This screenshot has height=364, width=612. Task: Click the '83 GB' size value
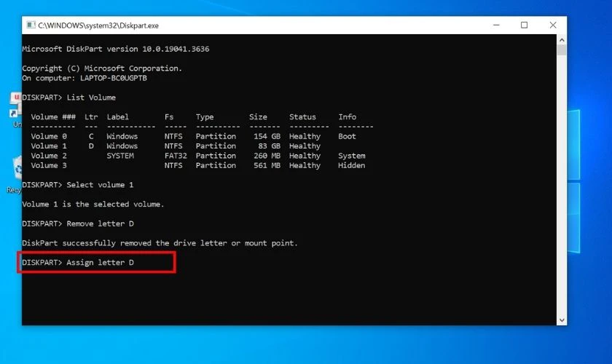point(270,146)
